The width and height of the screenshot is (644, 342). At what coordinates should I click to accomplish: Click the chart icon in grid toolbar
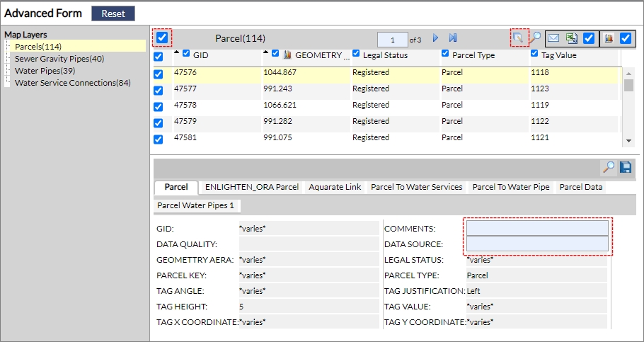(x=609, y=38)
